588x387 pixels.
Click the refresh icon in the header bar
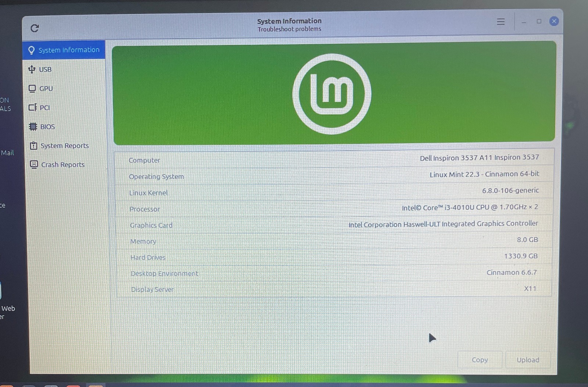35,28
